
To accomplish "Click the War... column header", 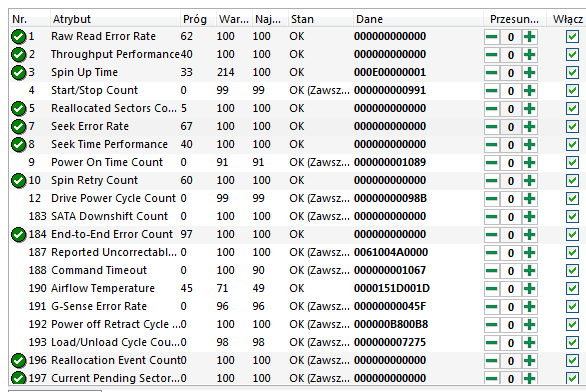I will click(234, 19).
